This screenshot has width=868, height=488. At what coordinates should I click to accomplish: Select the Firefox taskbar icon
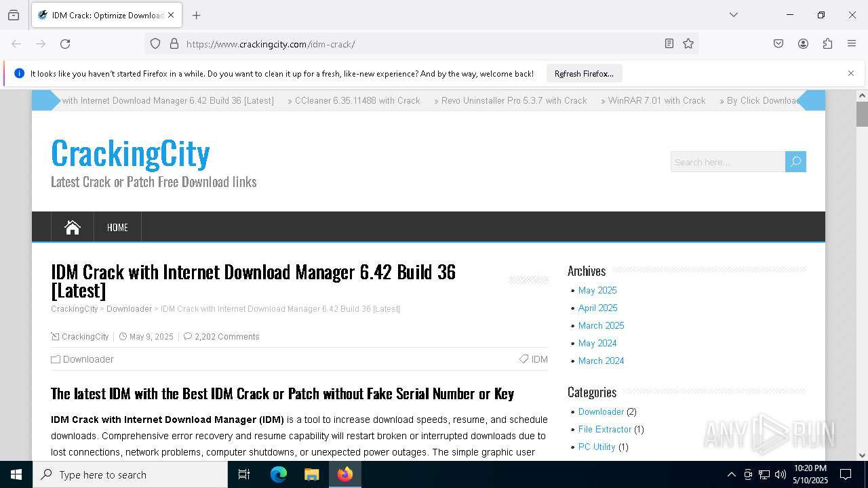pos(345,474)
